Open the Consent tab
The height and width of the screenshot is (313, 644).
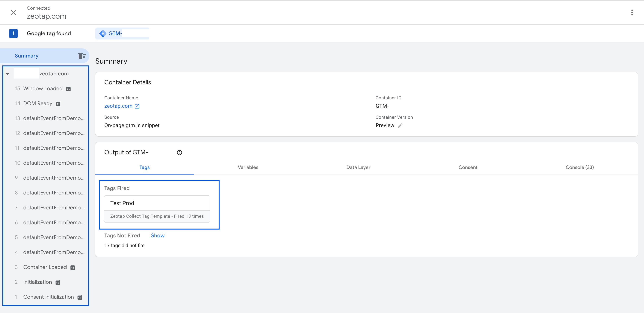468,167
